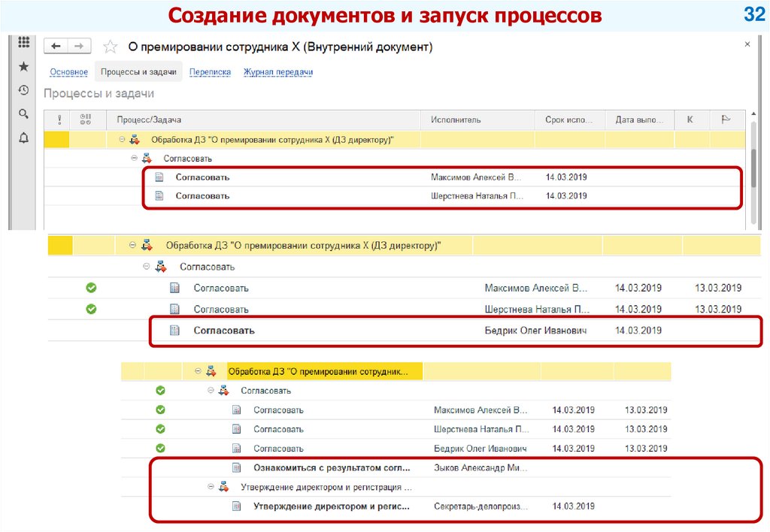
Task: Click green check for Шерстнева, second table
Action: (91, 309)
